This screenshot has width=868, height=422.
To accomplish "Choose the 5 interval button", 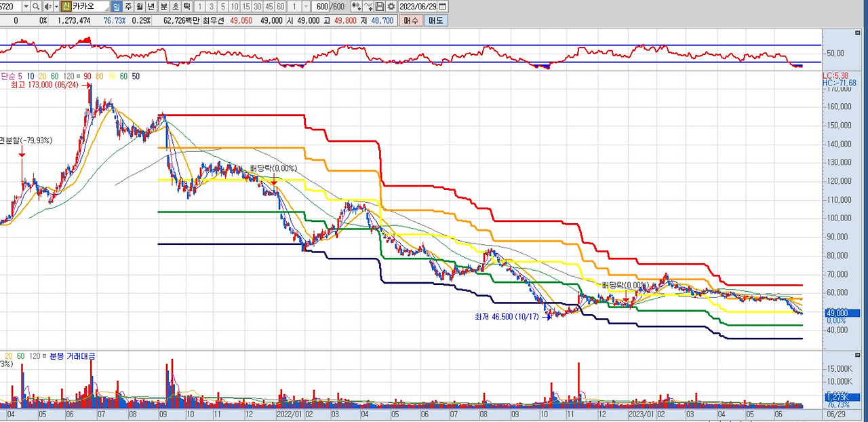I will (223, 6).
